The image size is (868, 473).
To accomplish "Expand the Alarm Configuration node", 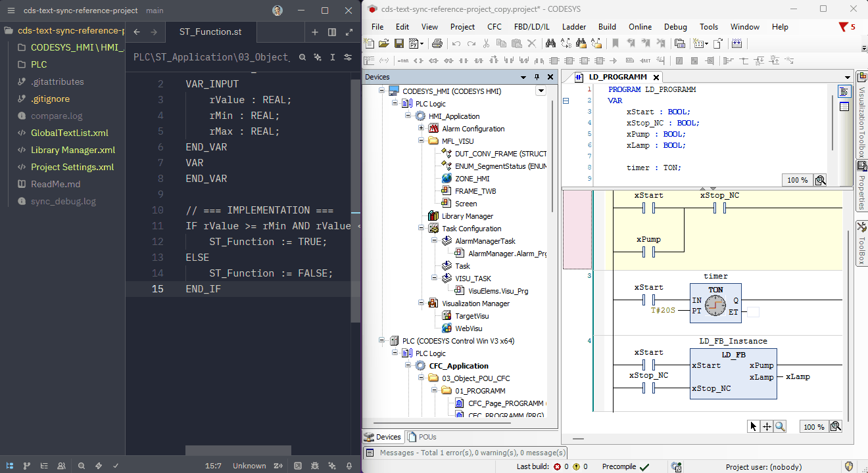I will pyautogui.click(x=421, y=128).
